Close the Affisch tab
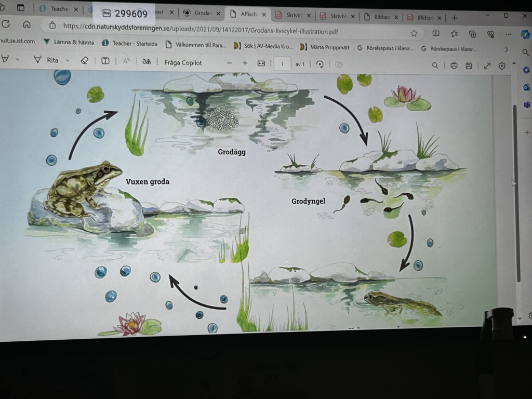Image resolution: width=532 pixels, height=399 pixels. 264,15
